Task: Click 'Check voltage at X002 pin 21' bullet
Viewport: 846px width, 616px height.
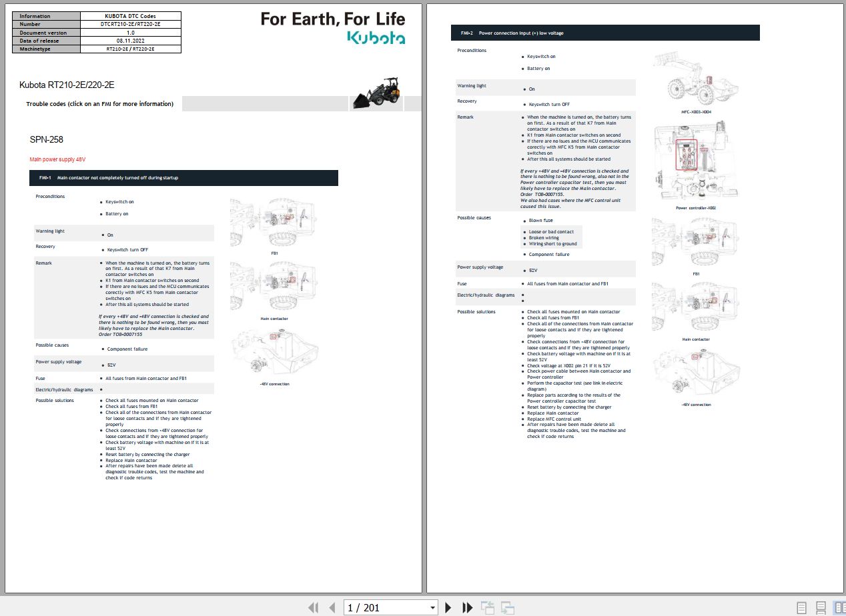Action: coord(568,365)
